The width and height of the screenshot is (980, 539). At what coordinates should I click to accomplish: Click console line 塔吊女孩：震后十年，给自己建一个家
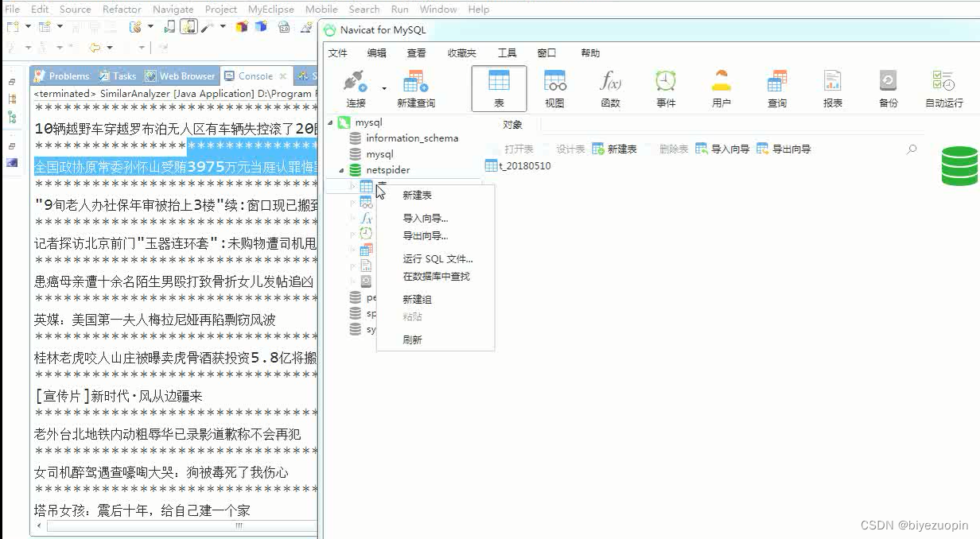142,510
